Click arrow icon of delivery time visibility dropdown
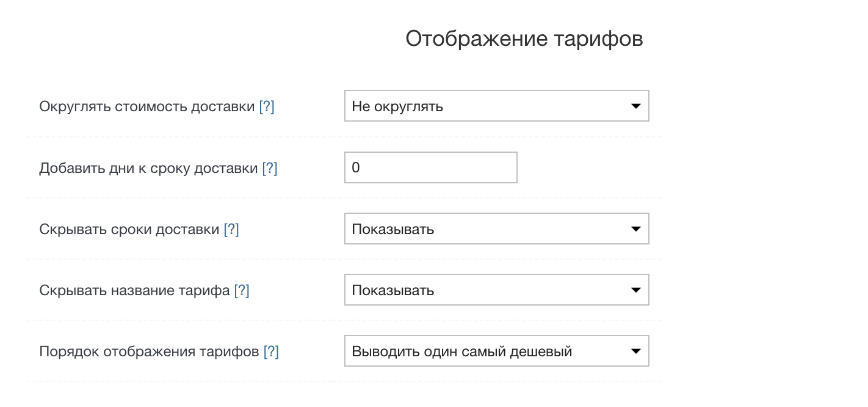This screenshot has height=407, width=868. point(635,229)
